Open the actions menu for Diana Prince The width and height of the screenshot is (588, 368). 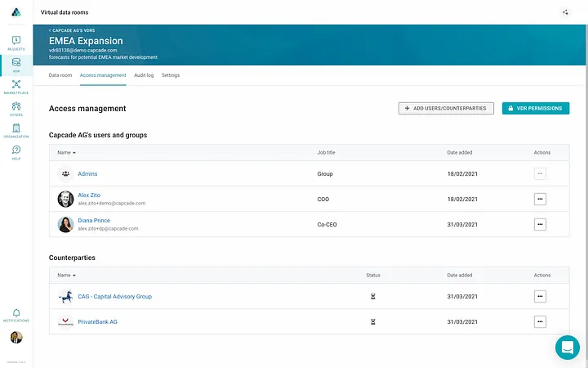[x=540, y=224]
